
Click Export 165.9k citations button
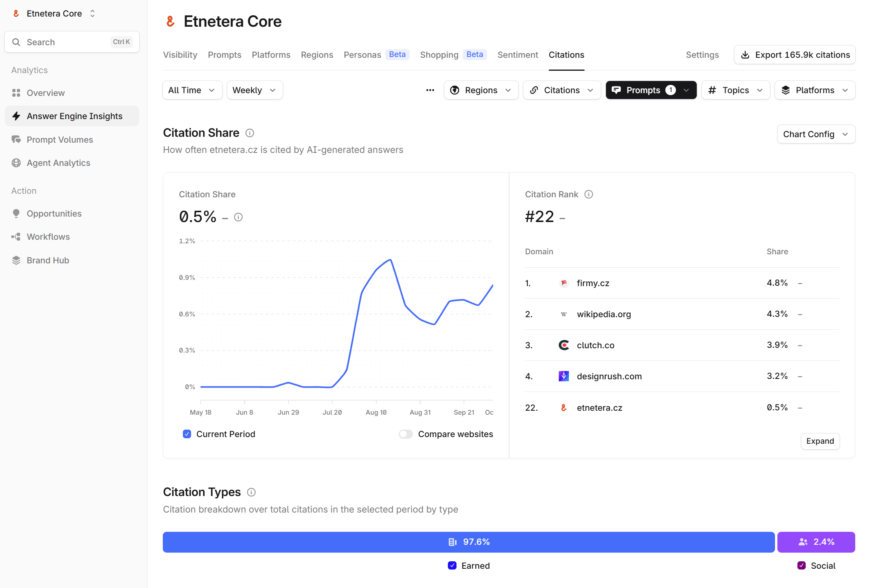coord(795,55)
